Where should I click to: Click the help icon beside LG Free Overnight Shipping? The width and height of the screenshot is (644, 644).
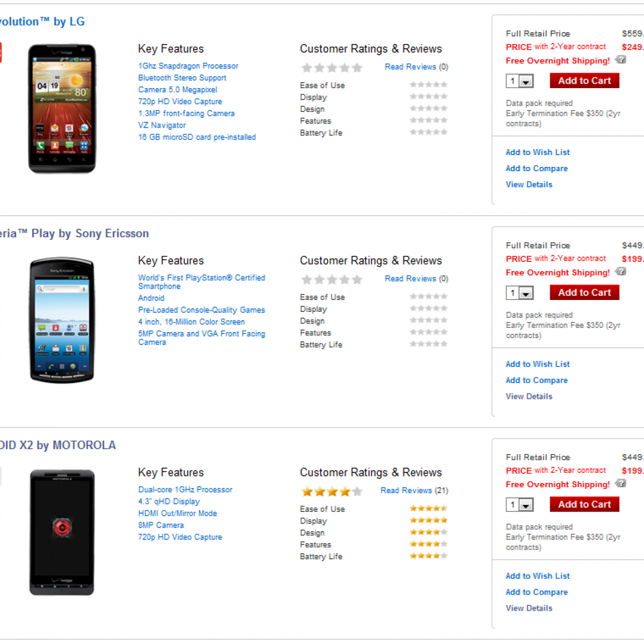pos(620,60)
